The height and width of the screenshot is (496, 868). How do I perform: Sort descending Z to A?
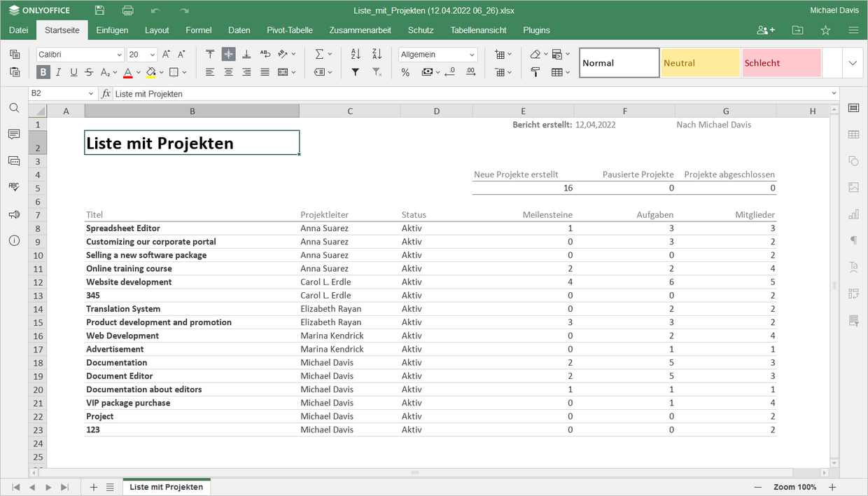click(x=377, y=54)
